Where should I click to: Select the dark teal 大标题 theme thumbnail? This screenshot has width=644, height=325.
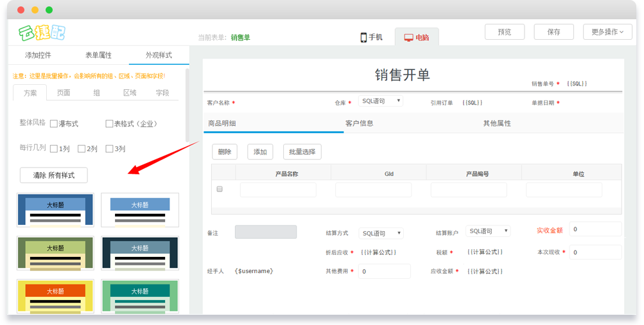140,253
